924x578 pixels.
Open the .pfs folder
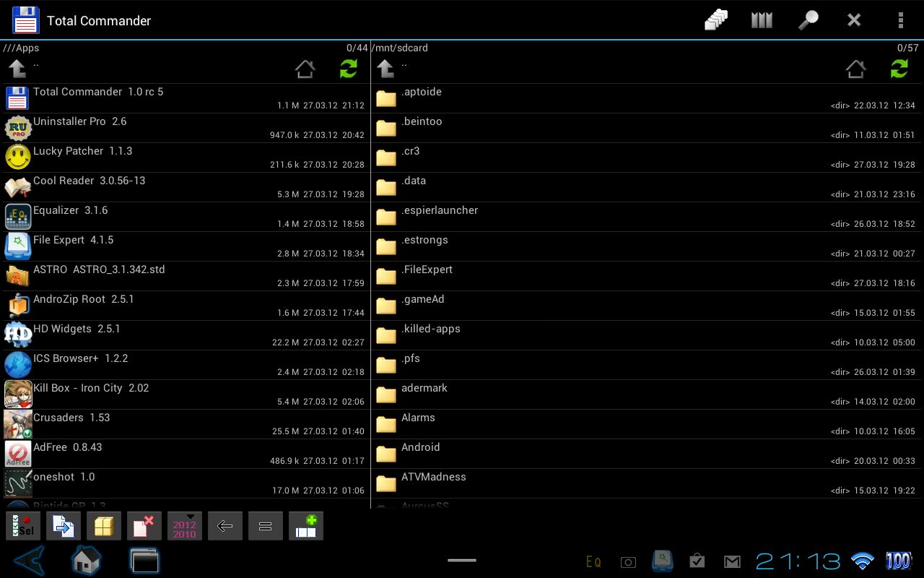point(647,365)
